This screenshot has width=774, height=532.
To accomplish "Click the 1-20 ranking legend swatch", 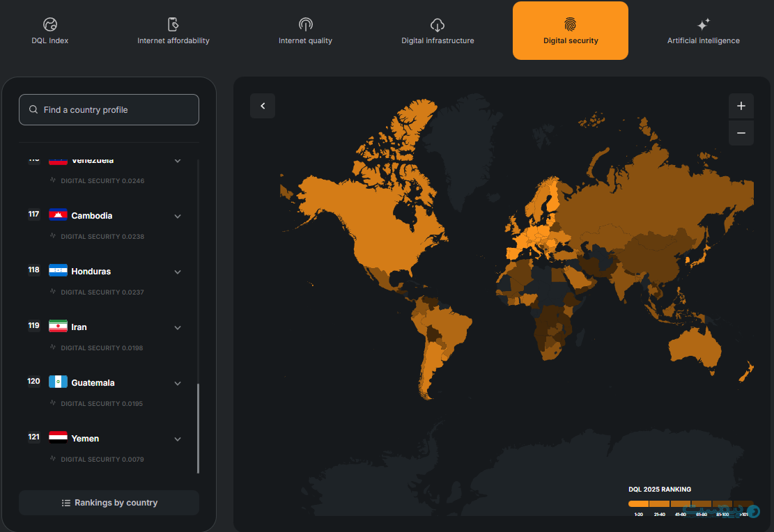I will (638, 503).
